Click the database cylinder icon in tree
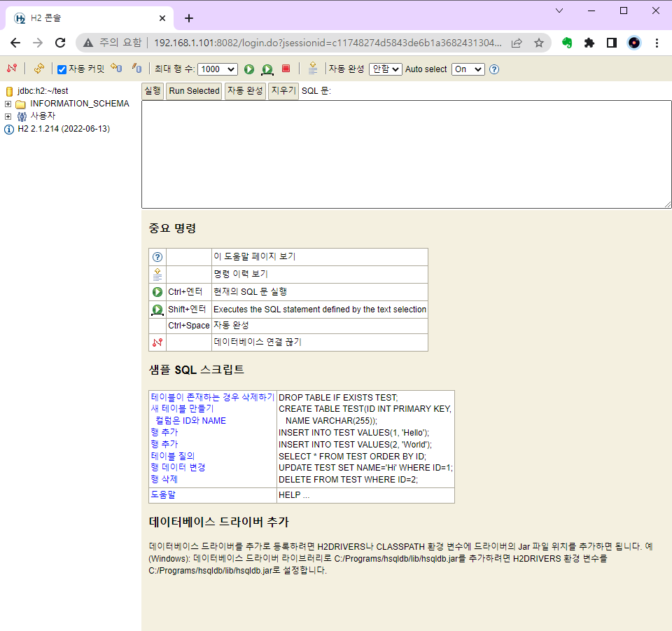The image size is (672, 631). [x=9, y=91]
